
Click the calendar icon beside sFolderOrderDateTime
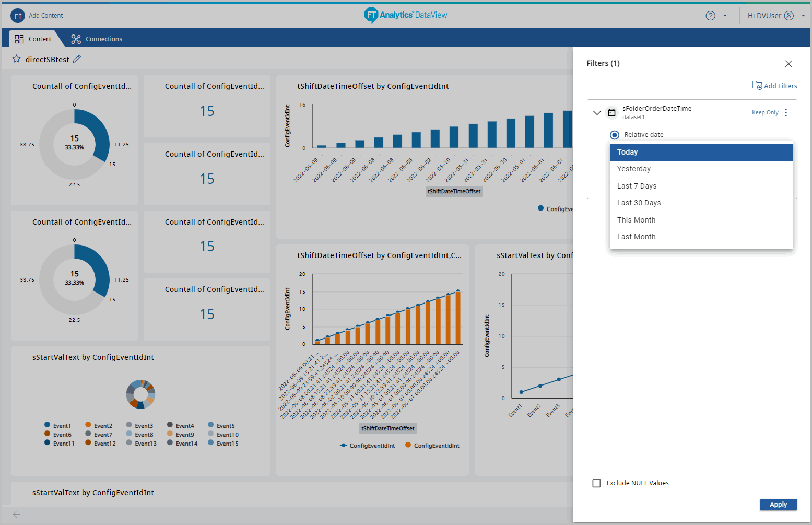pos(611,112)
